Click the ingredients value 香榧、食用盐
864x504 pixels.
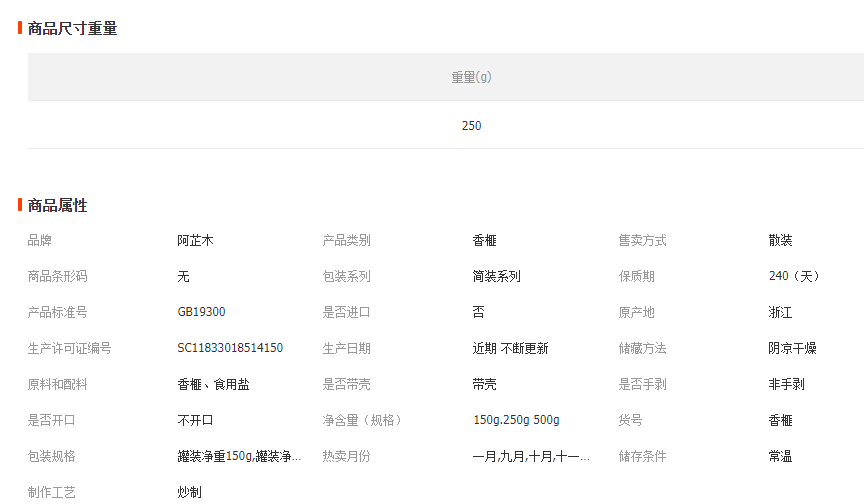(214, 384)
